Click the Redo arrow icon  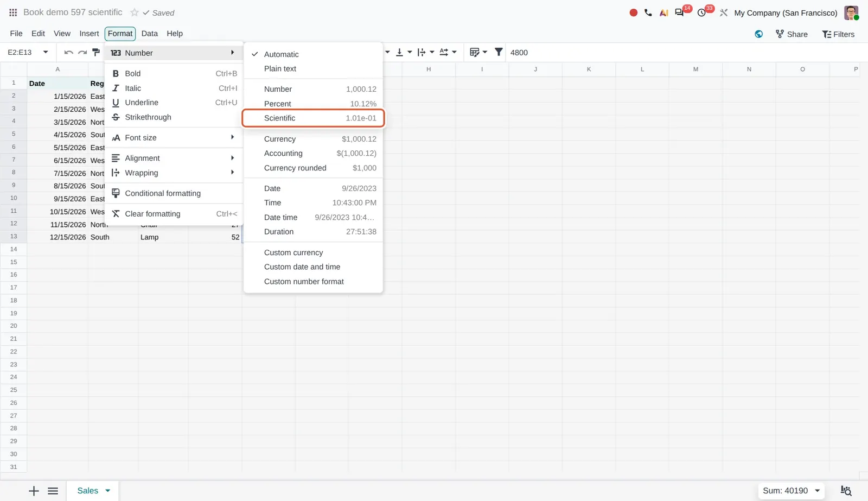[x=82, y=53]
